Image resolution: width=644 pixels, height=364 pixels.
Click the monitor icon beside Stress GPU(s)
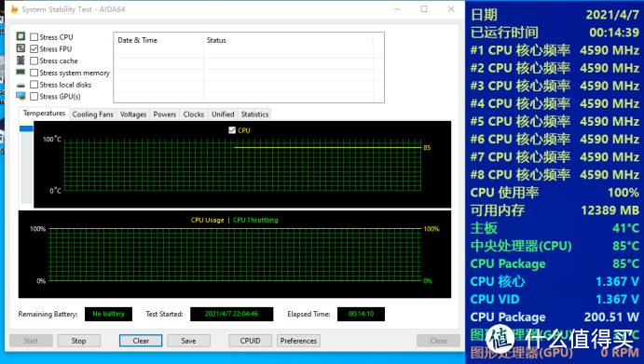[21, 96]
